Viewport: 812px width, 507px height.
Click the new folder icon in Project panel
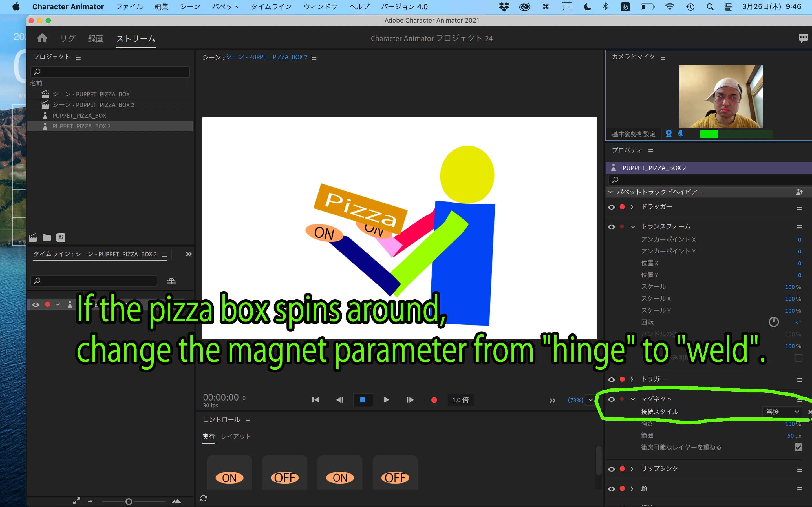click(x=47, y=238)
